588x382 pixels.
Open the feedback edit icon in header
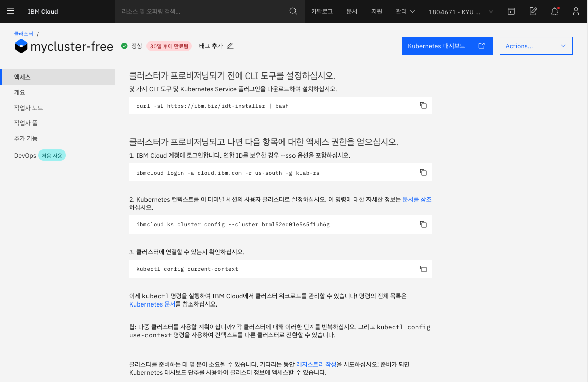coord(533,11)
